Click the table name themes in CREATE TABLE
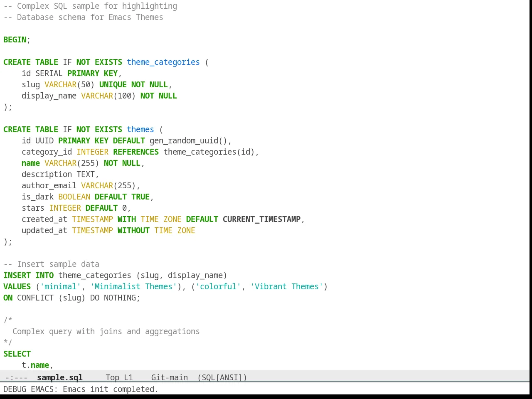Viewport: 532px width, 399px height. [x=140, y=129]
